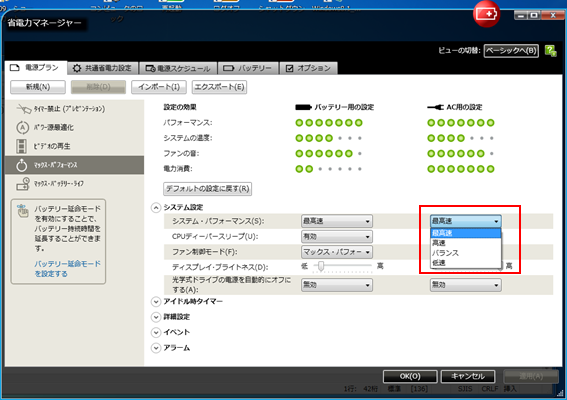
Task: Expand the アラーム section
Action: coord(156,348)
